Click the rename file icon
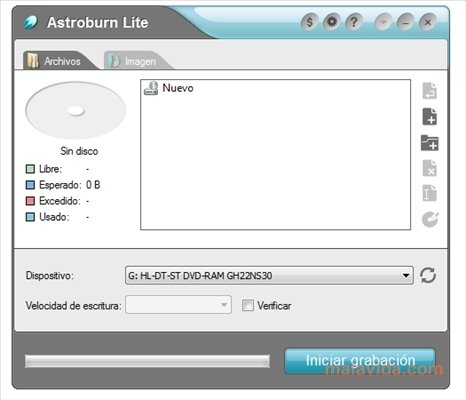 tap(430, 193)
